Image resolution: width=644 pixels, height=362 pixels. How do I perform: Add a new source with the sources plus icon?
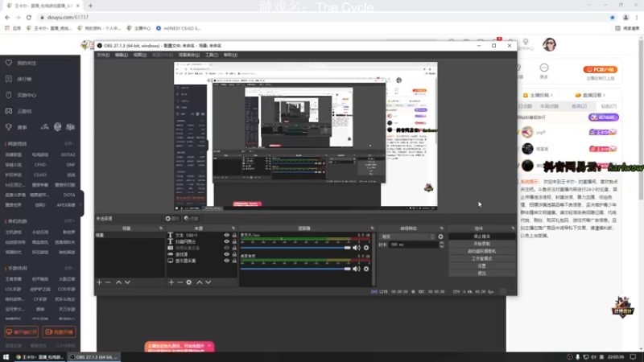[171, 282]
